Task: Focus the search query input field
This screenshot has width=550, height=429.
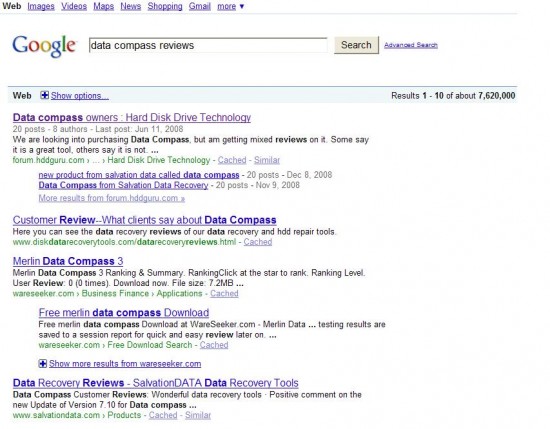Action: (208, 45)
